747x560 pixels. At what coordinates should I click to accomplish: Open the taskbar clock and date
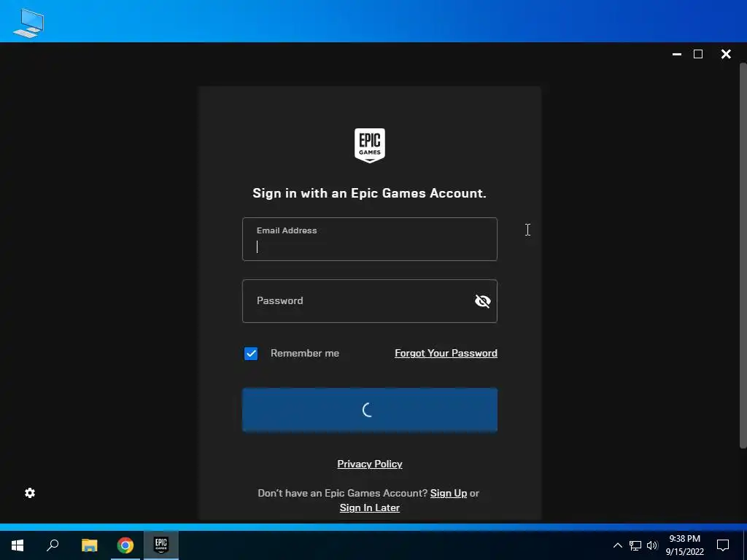pyautogui.click(x=684, y=545)
